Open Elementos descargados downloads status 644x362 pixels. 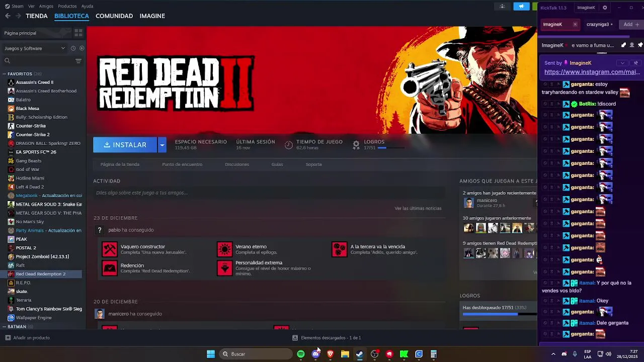click(327, 338)
